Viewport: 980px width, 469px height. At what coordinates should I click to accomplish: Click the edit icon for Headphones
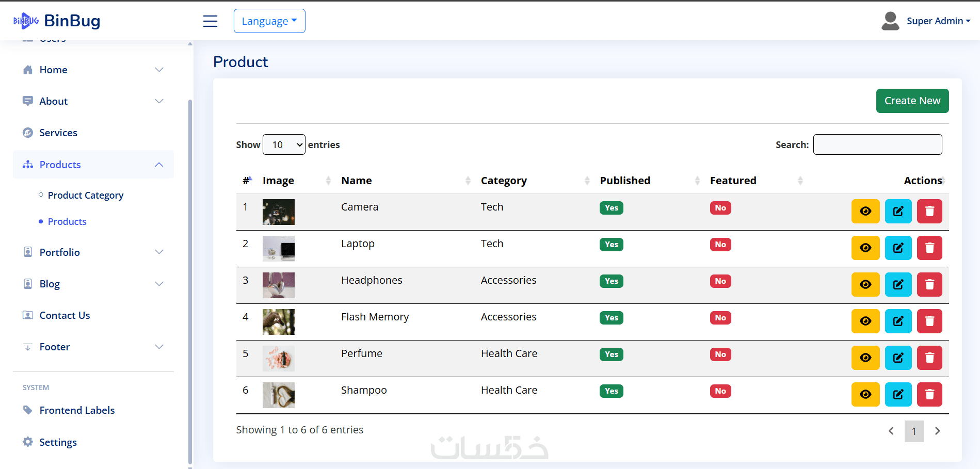click(x=898, y=284)
